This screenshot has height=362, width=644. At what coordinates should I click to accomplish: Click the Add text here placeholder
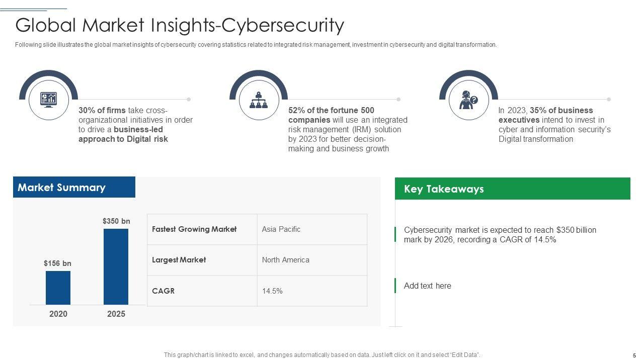pos(428,286)
